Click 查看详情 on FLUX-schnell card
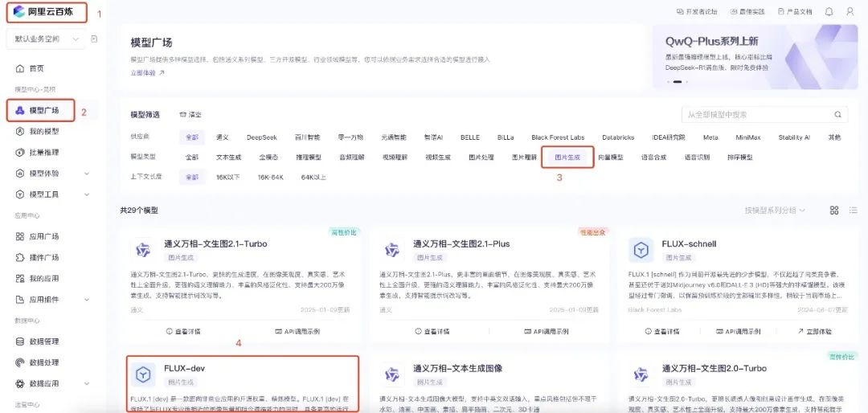Image resolution: width=868 pixels, height=413 pixels. click(x=661, y=332)
